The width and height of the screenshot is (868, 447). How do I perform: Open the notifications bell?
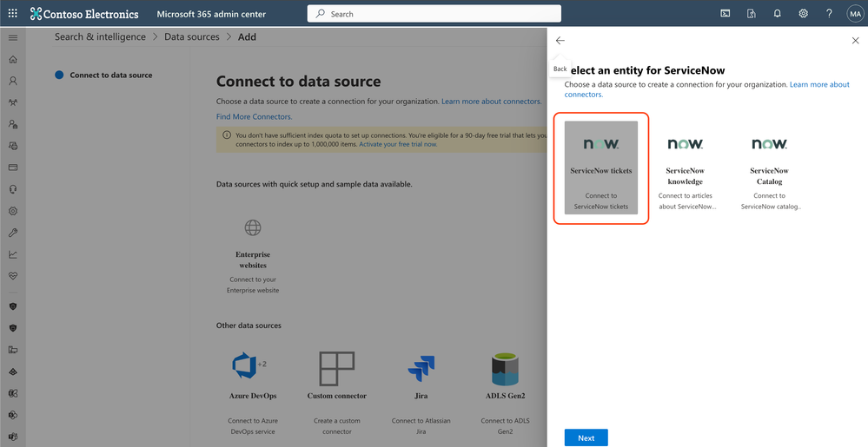tap(778, 14)
